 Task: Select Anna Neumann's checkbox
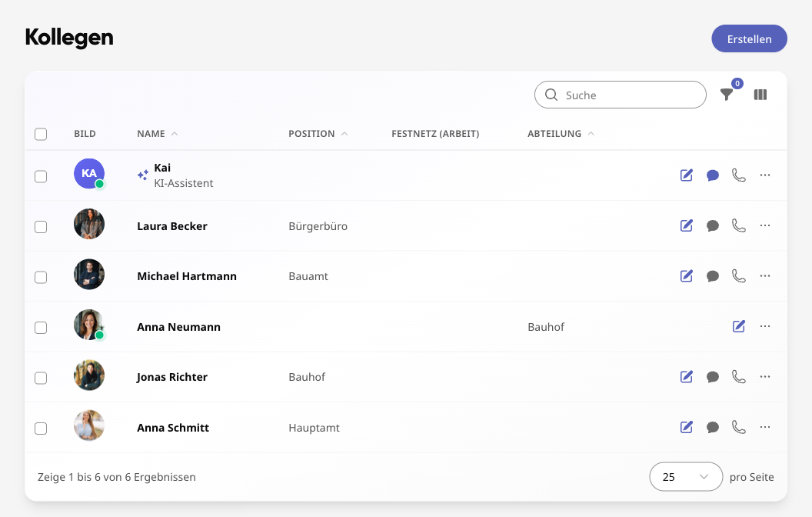point(41,328)
